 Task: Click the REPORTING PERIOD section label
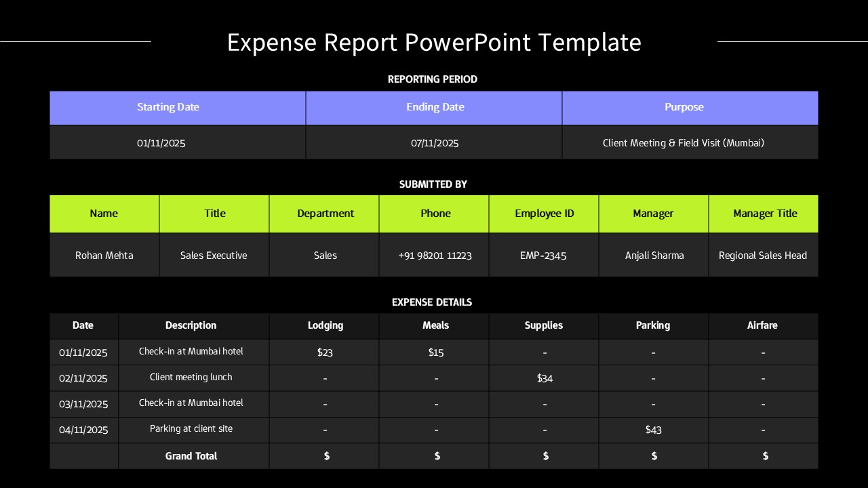[x=433, y=79]
